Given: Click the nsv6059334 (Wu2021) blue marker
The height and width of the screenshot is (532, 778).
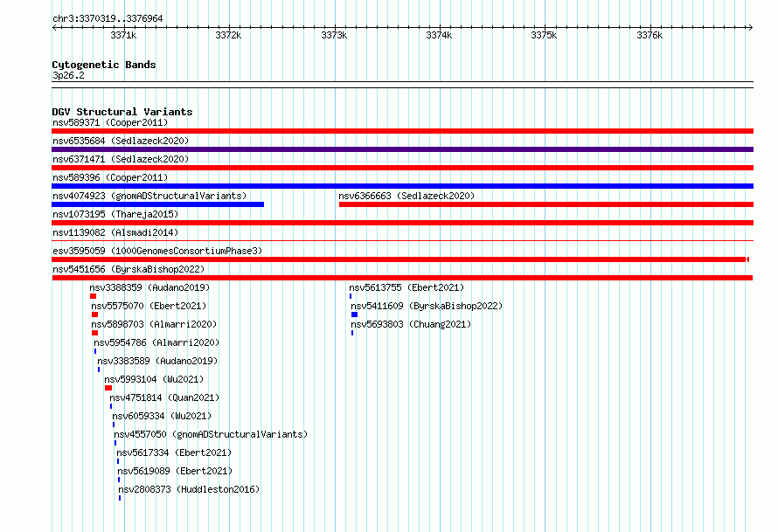Looking at the screenshot, I should tap(114, 425).
